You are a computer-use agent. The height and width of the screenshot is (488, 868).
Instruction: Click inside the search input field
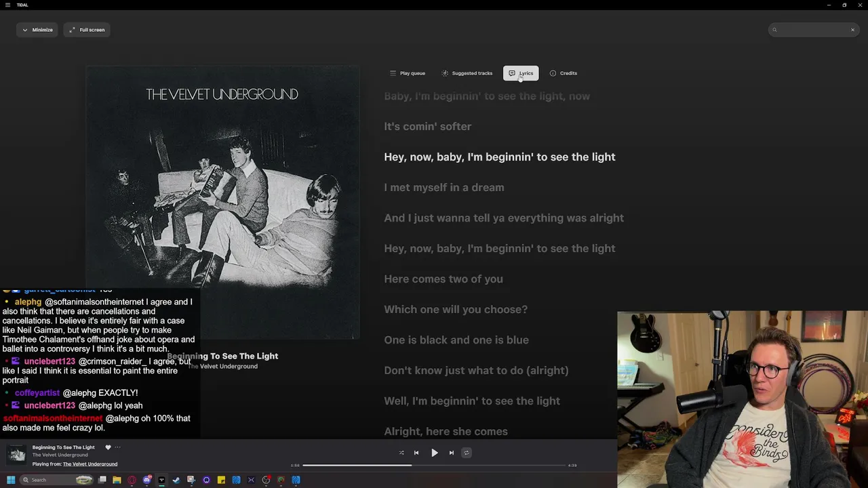click(812, 30)
